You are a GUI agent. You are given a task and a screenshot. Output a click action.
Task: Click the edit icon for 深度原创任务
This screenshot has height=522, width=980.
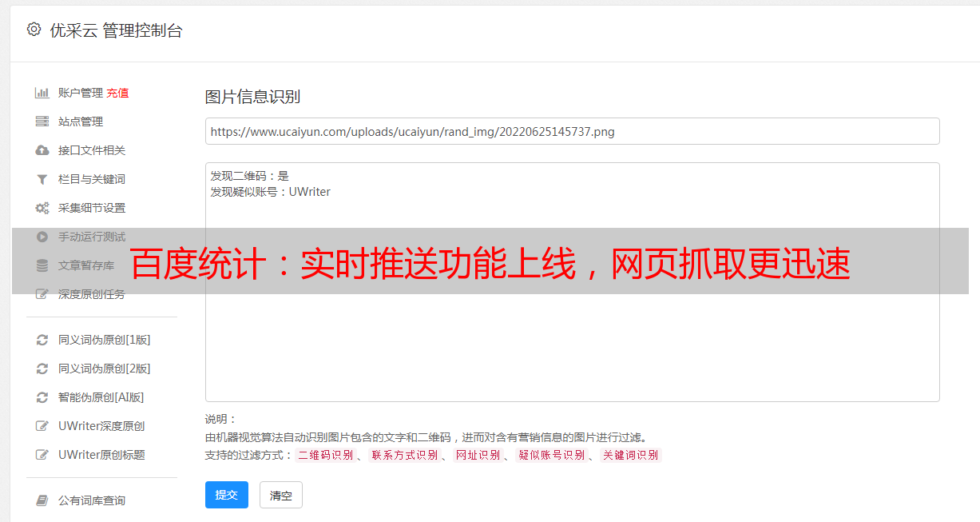(42, 294)
